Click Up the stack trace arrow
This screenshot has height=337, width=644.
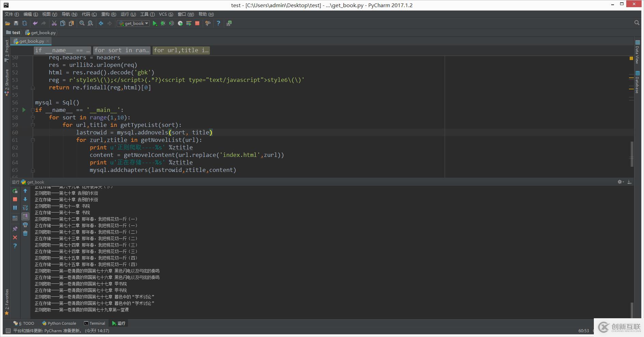pos(25,191)
